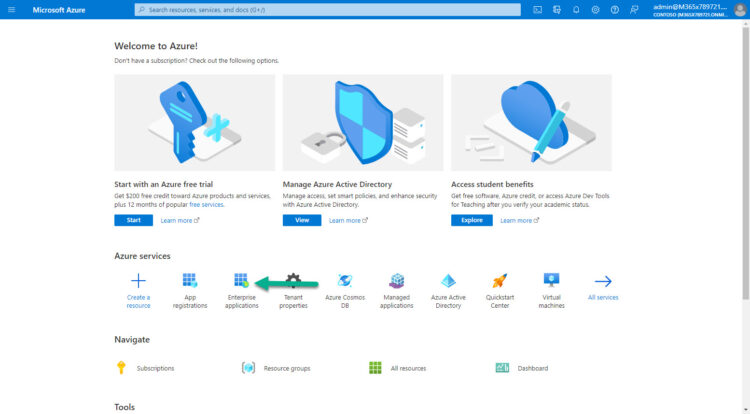This screenshot has width=750, height=414.
Task: Click the Subscriptions key icon
Action: point(121,368)
